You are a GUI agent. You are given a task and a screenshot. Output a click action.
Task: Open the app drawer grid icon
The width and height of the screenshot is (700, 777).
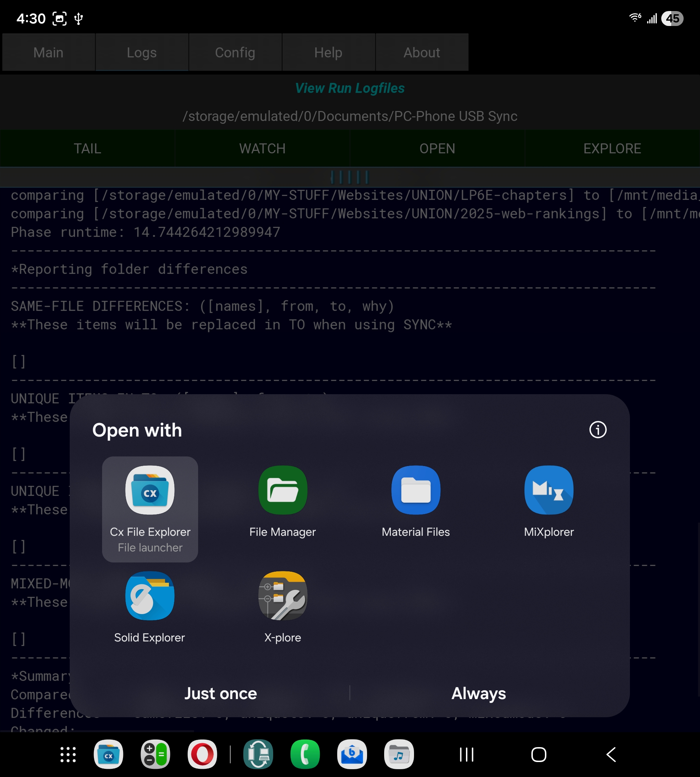point(68,754)
